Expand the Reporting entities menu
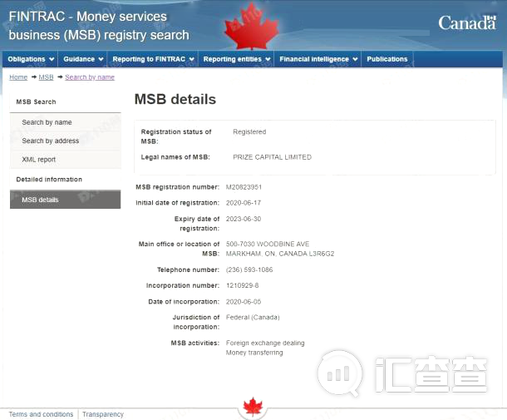This screenshot has width=507, height=420. click(x=236, y=59)
